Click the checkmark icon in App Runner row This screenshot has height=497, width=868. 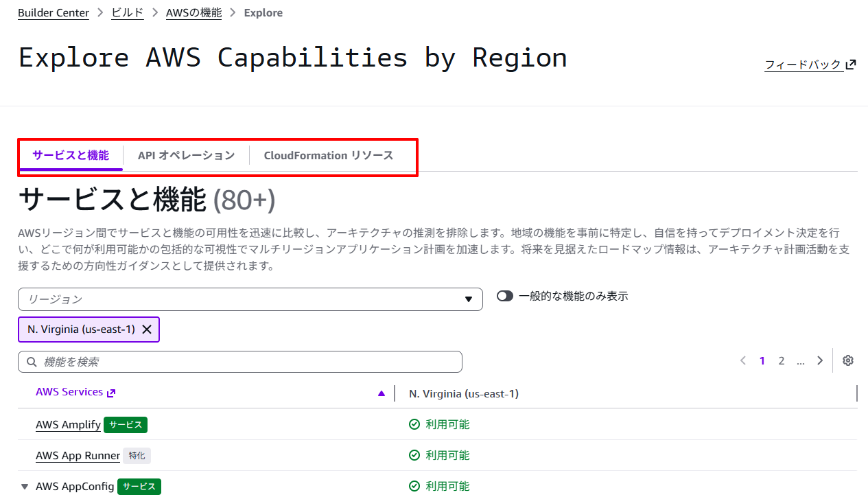(x=414, y=455)
